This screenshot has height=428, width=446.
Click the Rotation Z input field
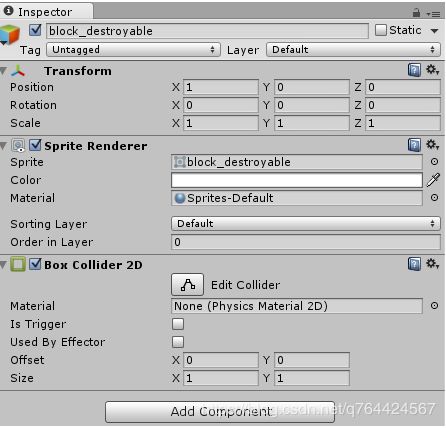click(403, 105)
